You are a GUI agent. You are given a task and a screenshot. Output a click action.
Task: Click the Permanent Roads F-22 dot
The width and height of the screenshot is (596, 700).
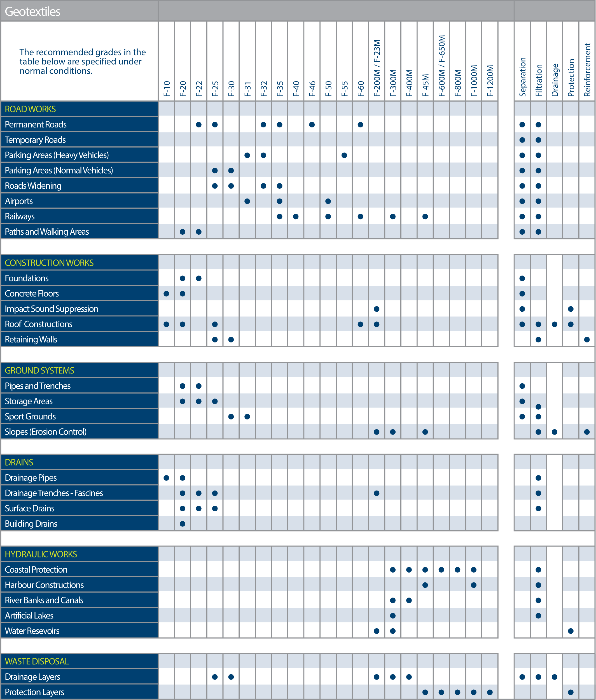tap(198, 125)
